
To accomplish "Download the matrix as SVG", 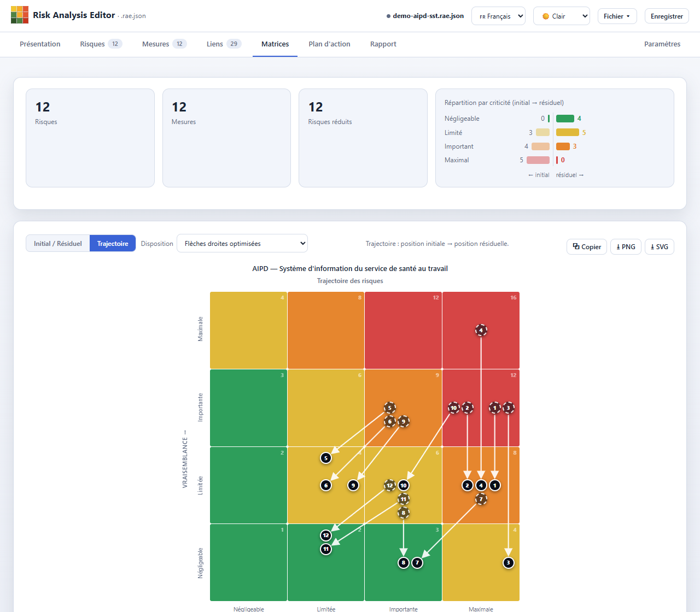I will pos(660,247).
